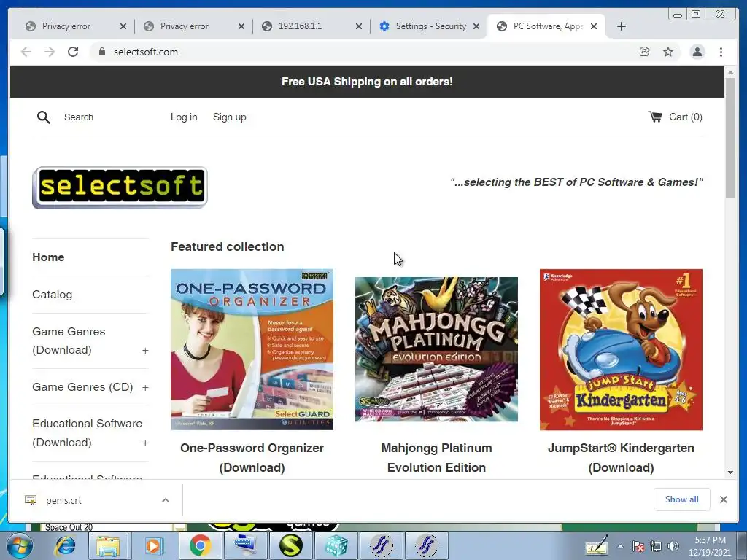
Task: Open the Cart (0) link
Action: pyautogui.click(x=686, y=117)
